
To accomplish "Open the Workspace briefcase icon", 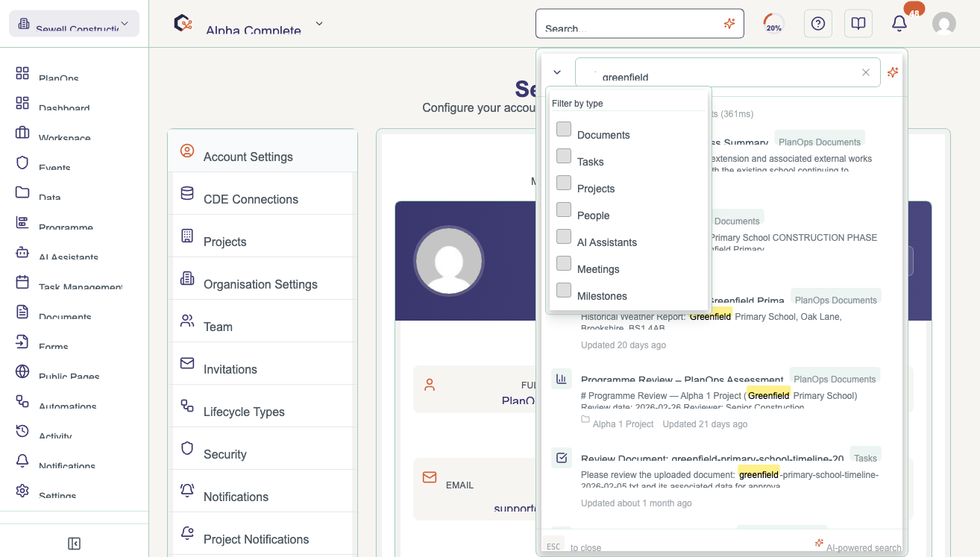I will [x=22, y=133].
